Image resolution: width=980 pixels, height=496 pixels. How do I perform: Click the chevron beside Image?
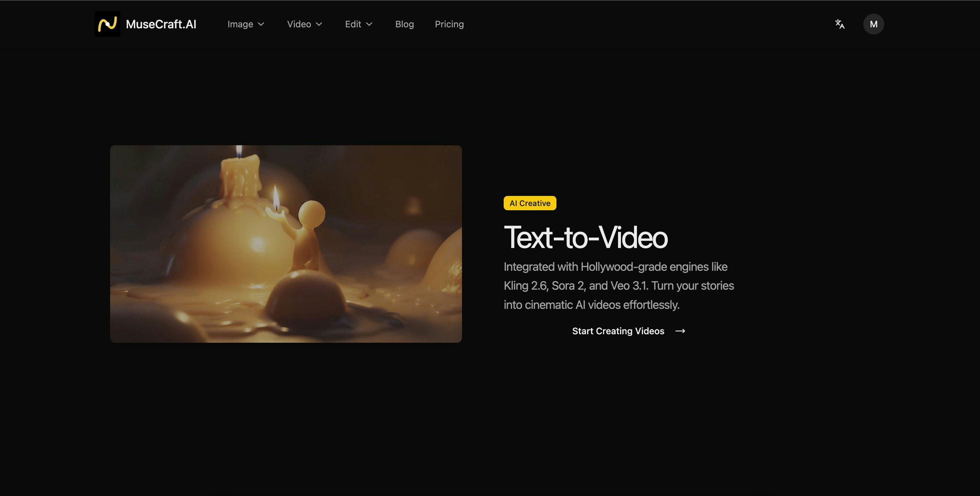pos(261,24)
